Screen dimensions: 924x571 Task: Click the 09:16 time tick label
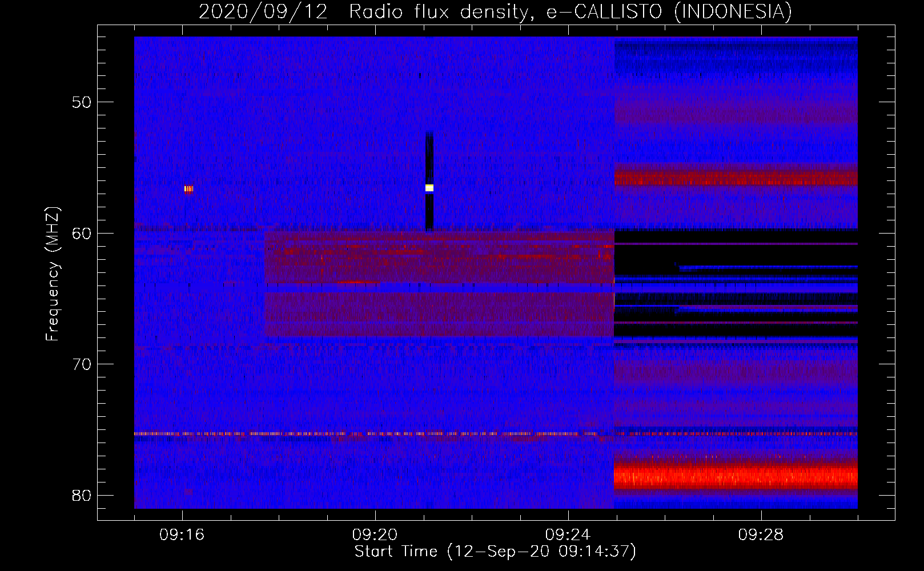pyautogui.click(x=182, y=535)
